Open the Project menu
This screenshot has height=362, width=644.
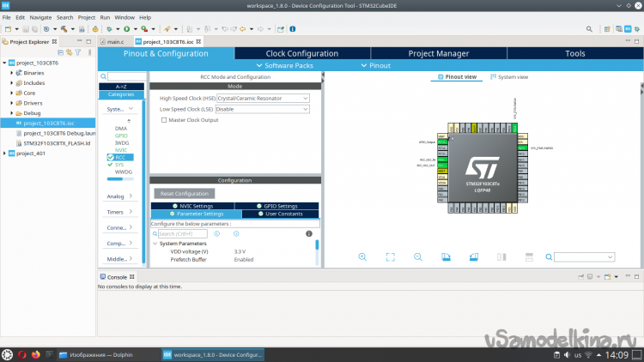pos(86,17)
